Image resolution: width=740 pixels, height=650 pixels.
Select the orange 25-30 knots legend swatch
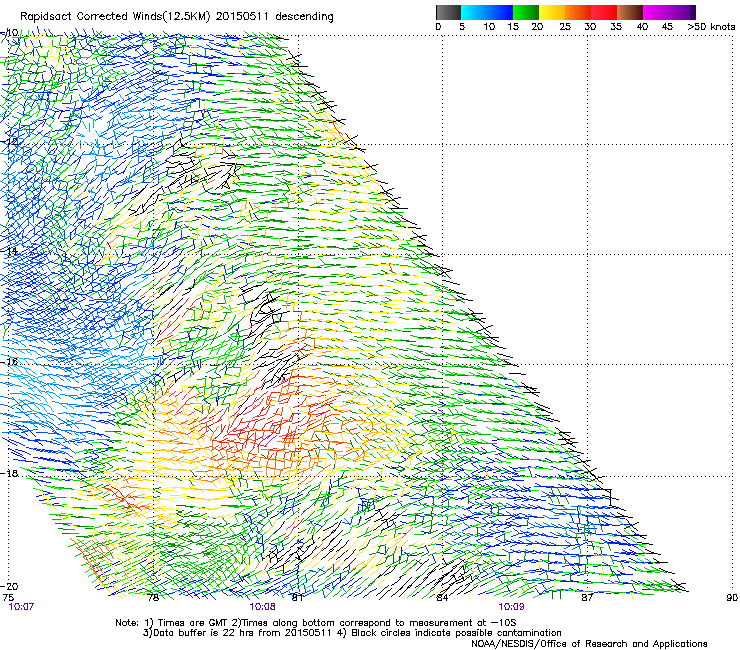[x=578, y=12]
